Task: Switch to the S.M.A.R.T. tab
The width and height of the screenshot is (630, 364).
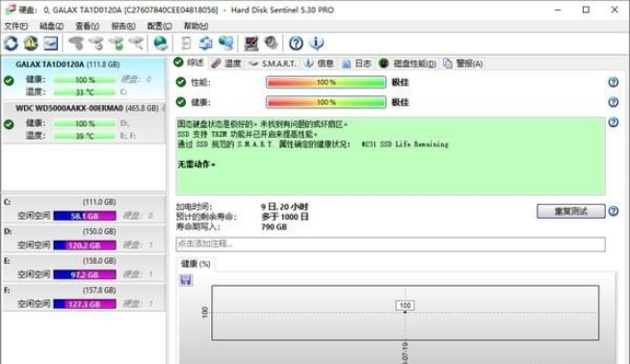Action: point(273,64)
